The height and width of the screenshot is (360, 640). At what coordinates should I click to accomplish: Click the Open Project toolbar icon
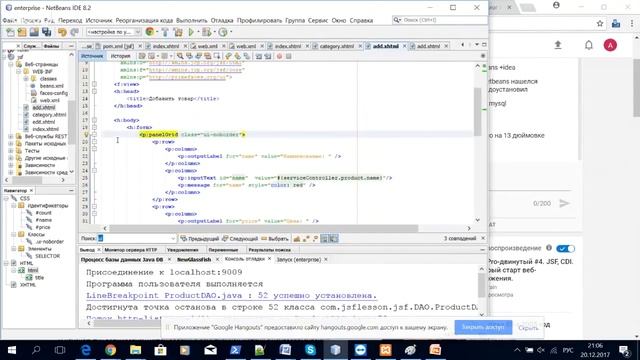[x=34, y=32]
